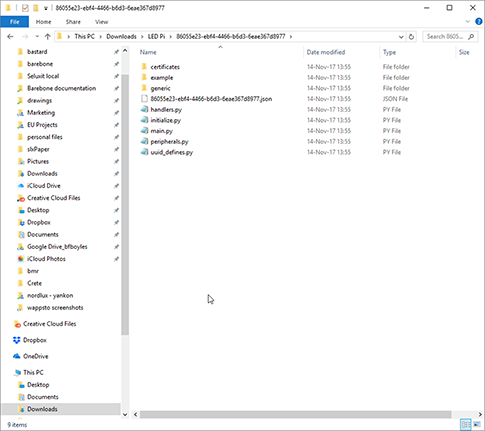Customize Quick Access Toolbar dropdown arrow

tap(46, 8)
